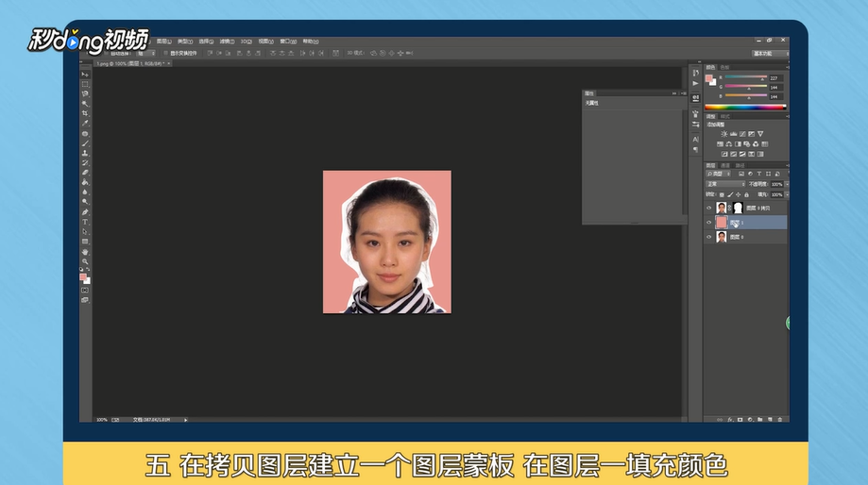Change screen mode from toolbar bottom
This screenshot has height=485, width=868.
point(85,300)
